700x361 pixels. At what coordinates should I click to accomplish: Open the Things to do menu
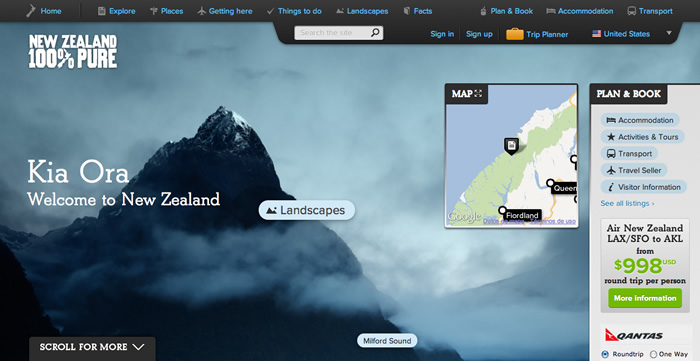(294, 11)
